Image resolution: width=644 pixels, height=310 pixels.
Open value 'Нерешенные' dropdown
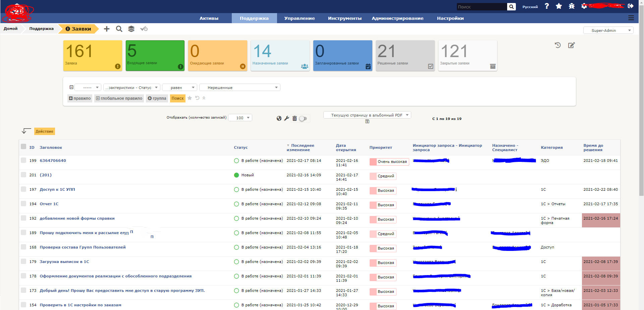coord(239,87)
